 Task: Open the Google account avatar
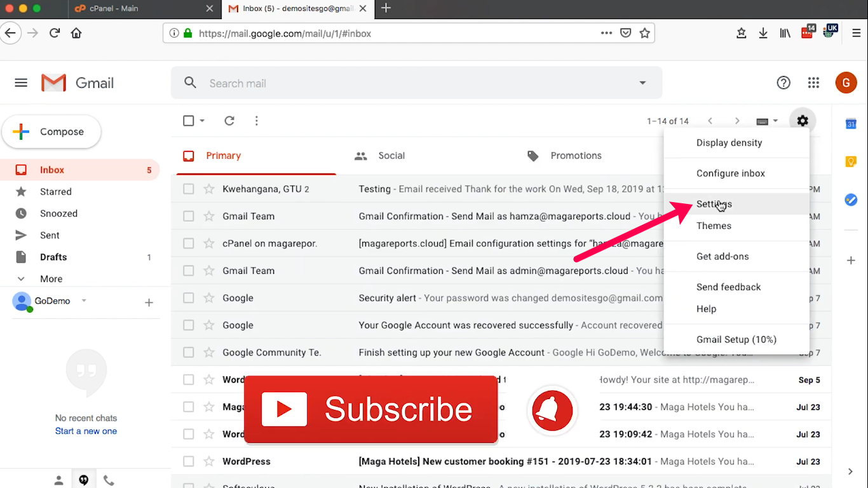click(846, 83)
